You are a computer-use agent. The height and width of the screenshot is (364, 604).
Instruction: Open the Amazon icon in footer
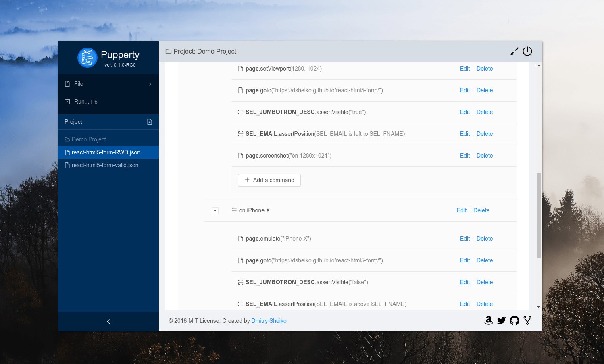coord(489,320)
